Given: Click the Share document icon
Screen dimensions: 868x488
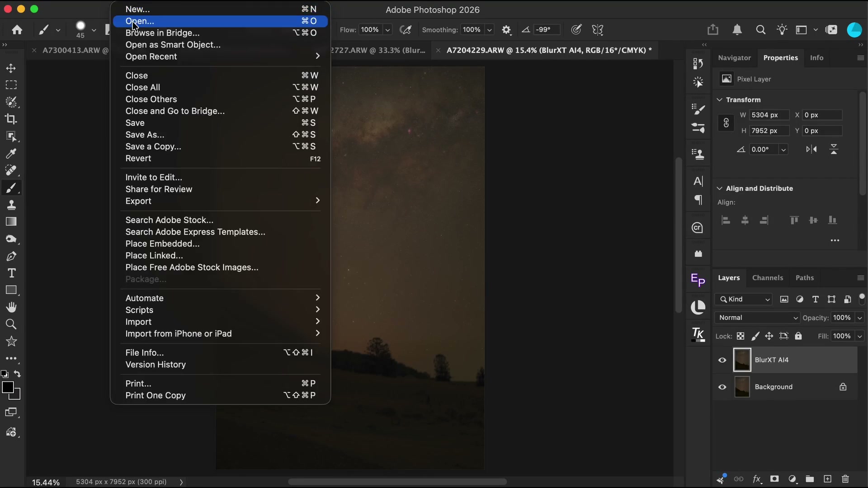Looking at the screenshot, I should [713, 29].
